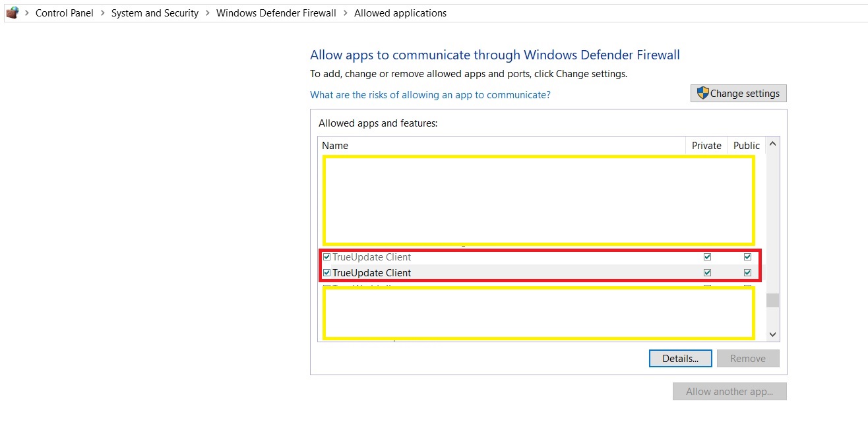Sort by the Name column header
868x424 pixels.
coord(502,145)
